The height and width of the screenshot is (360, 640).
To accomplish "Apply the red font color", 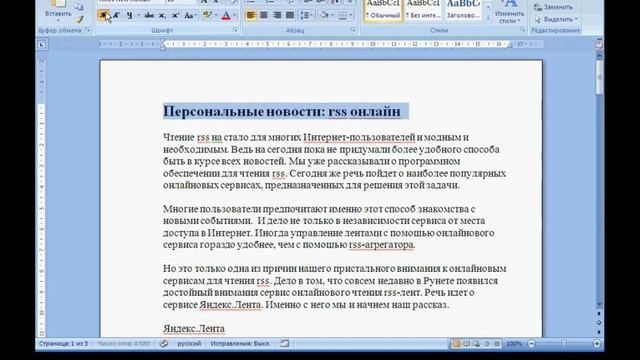I will (x=226, y=16).
